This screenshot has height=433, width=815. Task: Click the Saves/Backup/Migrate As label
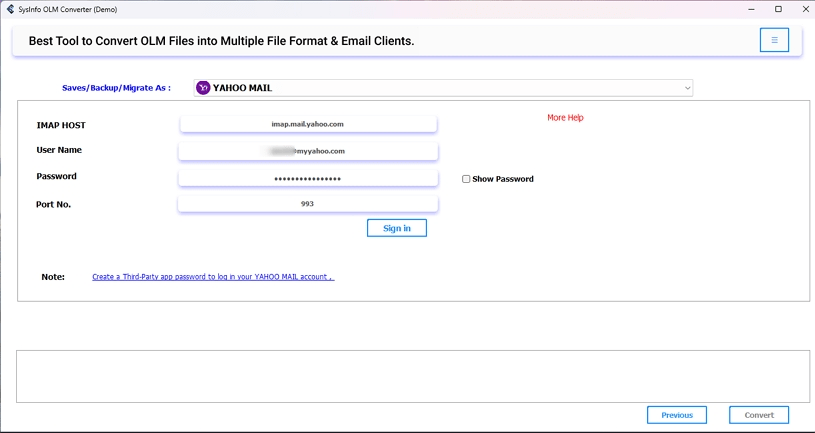click(x=116, y=88)
